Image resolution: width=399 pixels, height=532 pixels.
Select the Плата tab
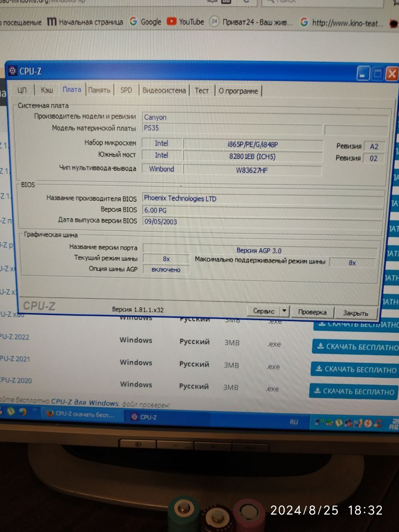[x=72, y=89]
